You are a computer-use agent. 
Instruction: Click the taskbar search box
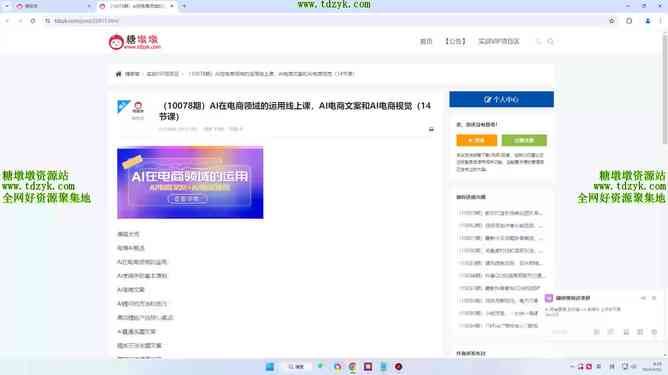click(x=296, y=366)
